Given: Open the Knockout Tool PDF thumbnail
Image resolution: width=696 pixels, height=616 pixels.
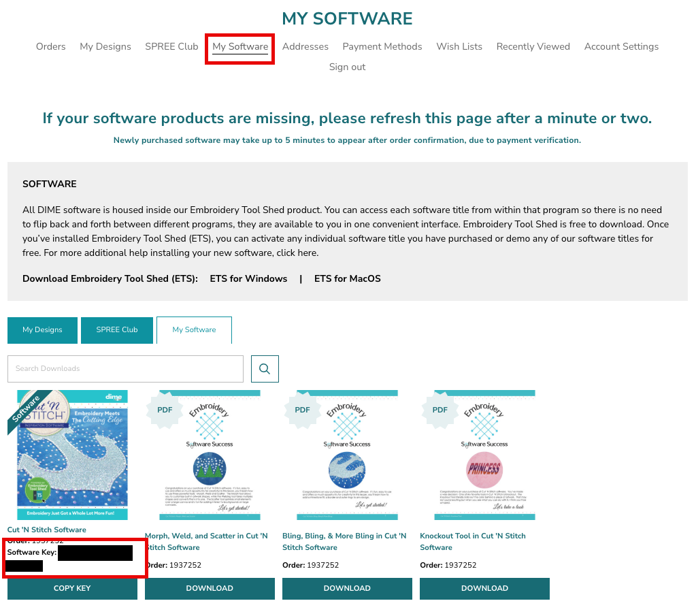Looking at the screenshot, I should [x=484, y=455].
